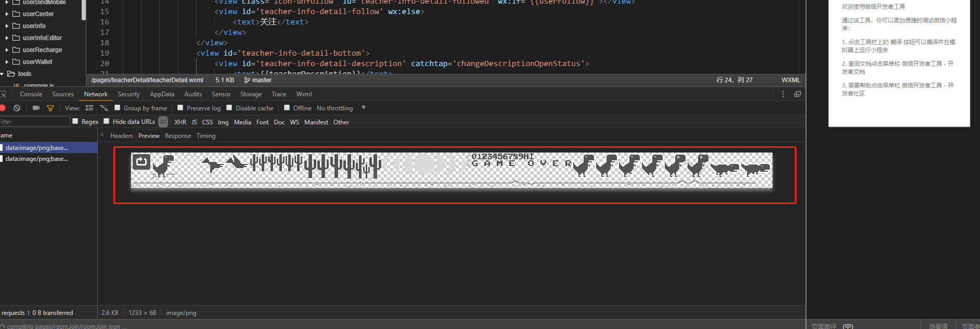The width and height of the screenshot is (980, 329).
Task: Toggle the waterfall overview view icon
Action: pyautogui.click(x=104, y=108)
